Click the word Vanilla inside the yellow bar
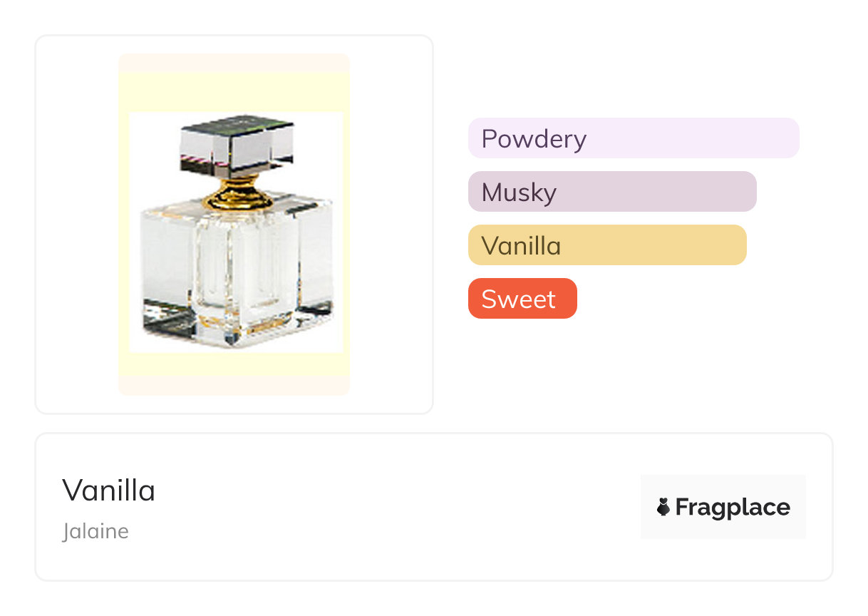868x616 pixels. point(521,245)
